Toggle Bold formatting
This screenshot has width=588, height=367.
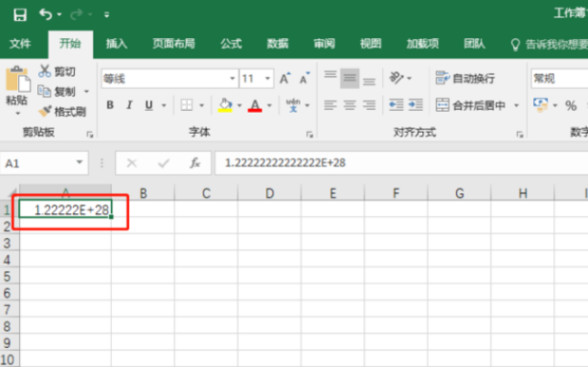110,105
